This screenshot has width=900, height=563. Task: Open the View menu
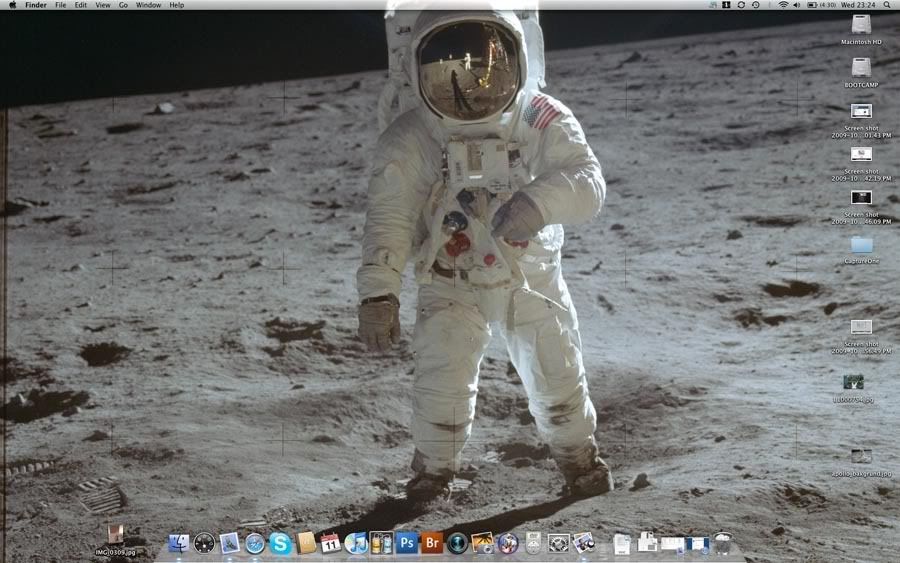103,5
